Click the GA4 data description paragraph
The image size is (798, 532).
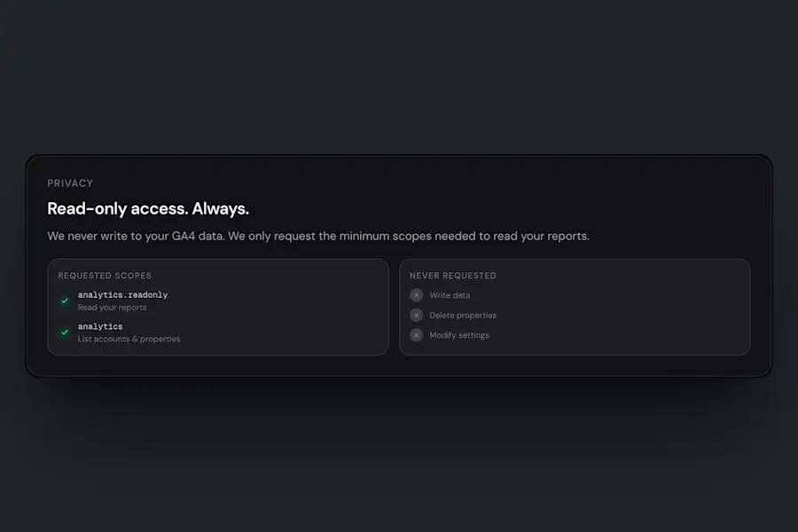(318, 236)
